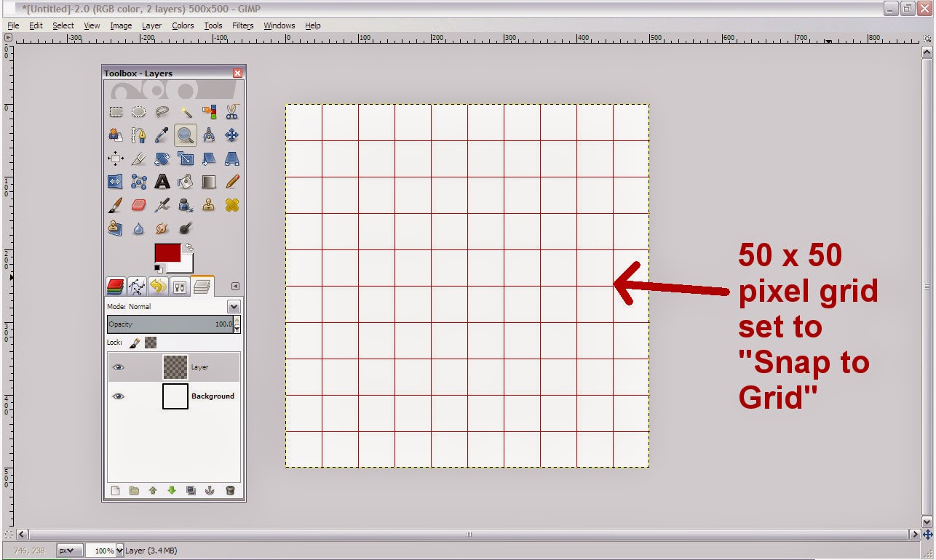Switch to the Channels tab
This screenshot has height=560, width=936.
[x=116, y=287]
